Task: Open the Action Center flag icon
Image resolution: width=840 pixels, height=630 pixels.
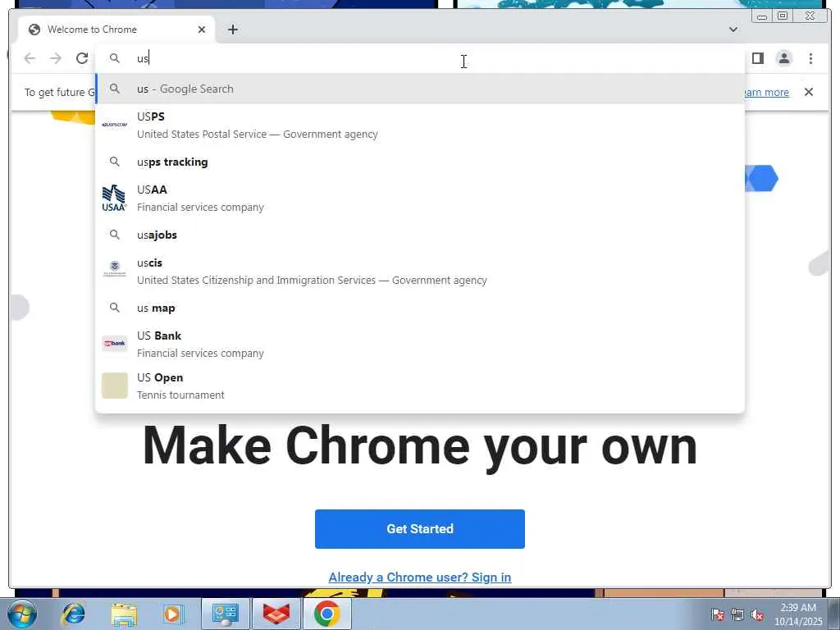Action: 717,615
